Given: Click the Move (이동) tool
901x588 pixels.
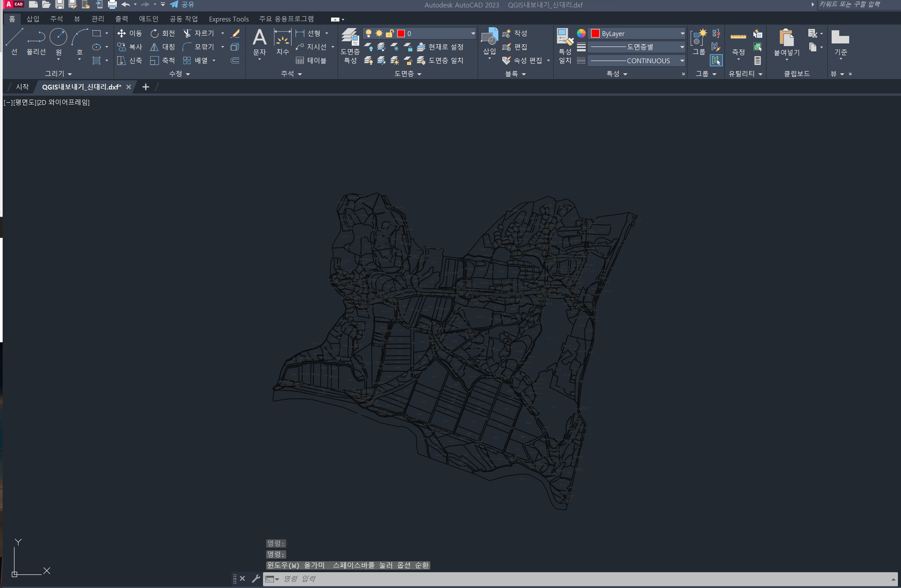Looking at the screenshot, I should click(x=130, y=33).
